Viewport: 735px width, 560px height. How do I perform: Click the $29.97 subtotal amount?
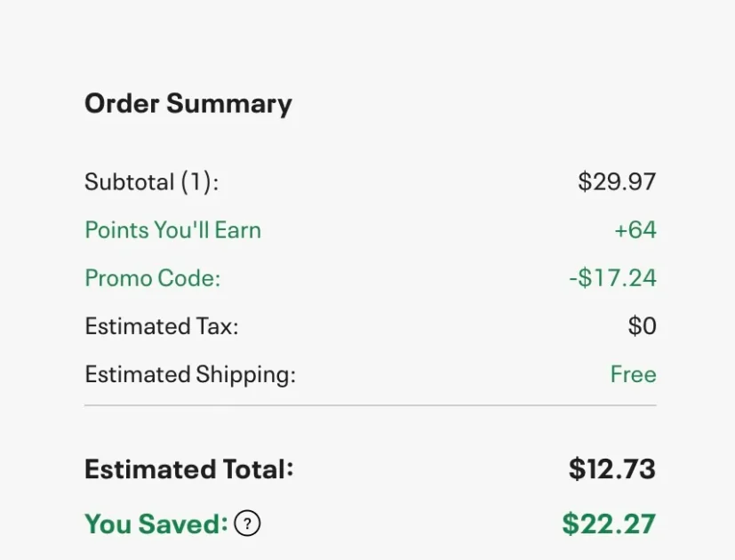coord(617,182)
